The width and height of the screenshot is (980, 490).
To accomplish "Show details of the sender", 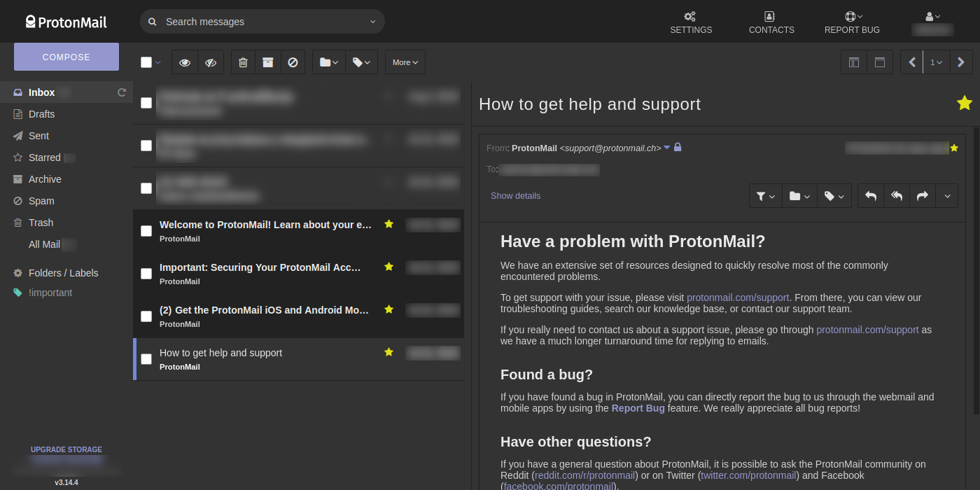I will 515,195.
